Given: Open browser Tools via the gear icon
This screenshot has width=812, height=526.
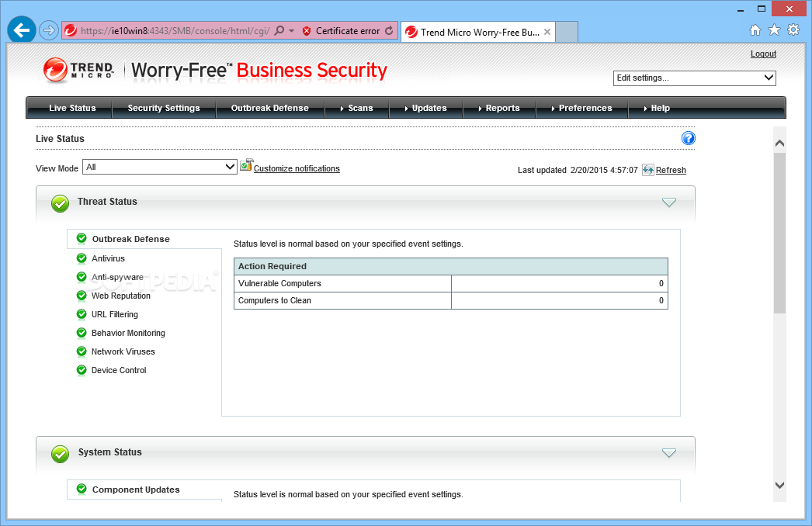Looking at the screenshot, I should pos(793,29).
